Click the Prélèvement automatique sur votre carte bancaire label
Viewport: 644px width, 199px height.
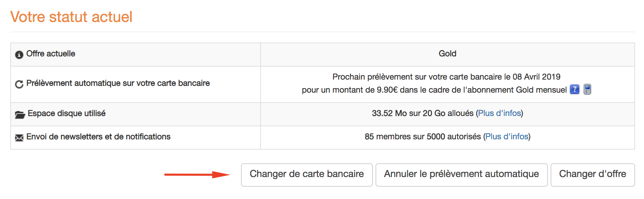coord(118,83)
